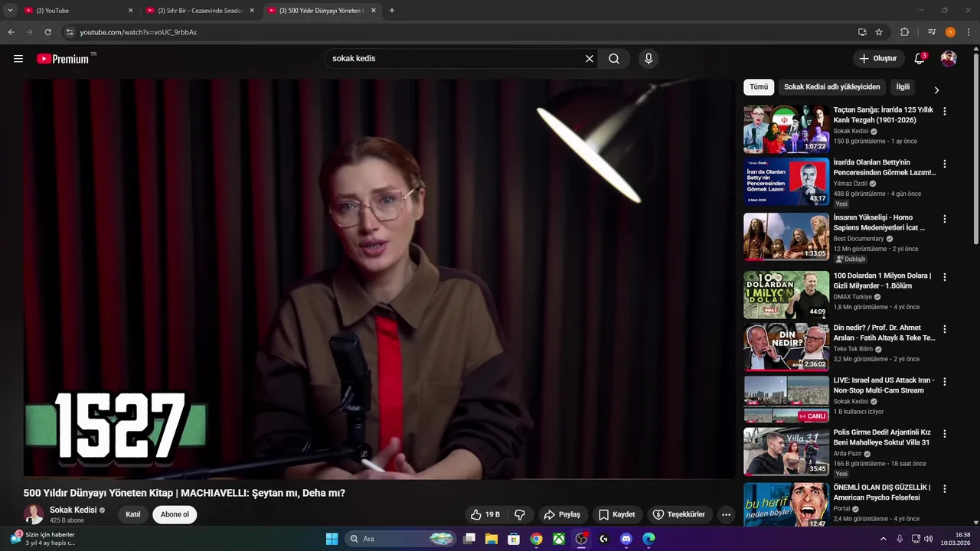980x551 pixels.
Task: Open options for 100 Dolardan 1 Milyon video
Action: click(x=945, y=277)
